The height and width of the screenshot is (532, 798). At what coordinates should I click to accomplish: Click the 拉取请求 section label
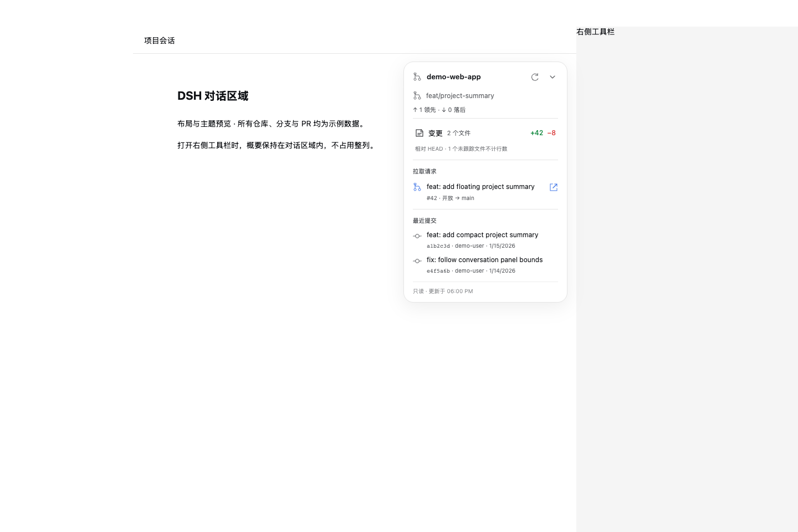point(424,171)
